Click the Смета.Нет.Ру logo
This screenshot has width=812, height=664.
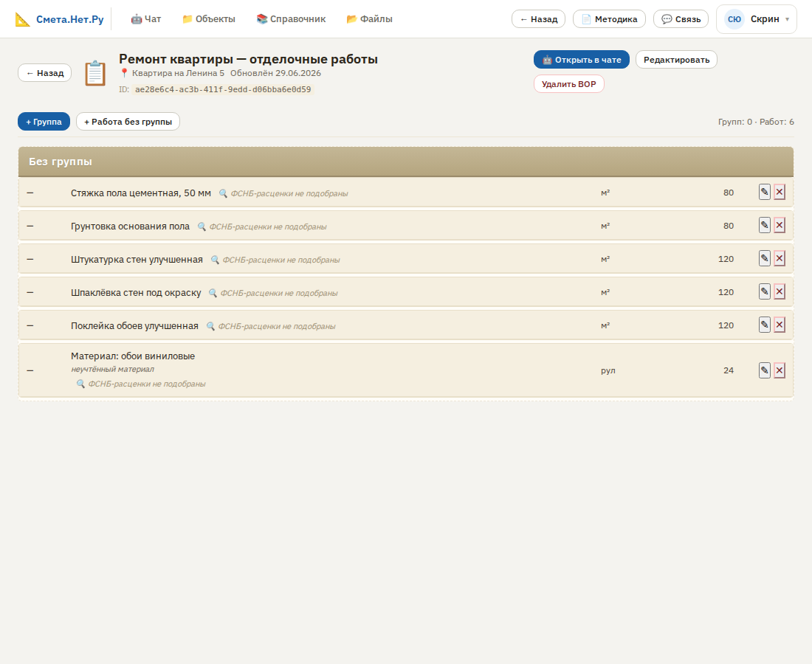point(60,19)
